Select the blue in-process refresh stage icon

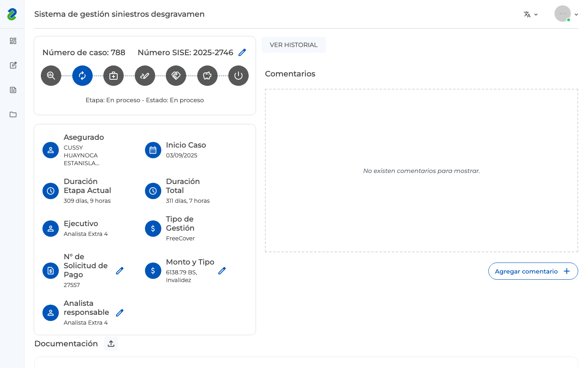coord(82,76)
